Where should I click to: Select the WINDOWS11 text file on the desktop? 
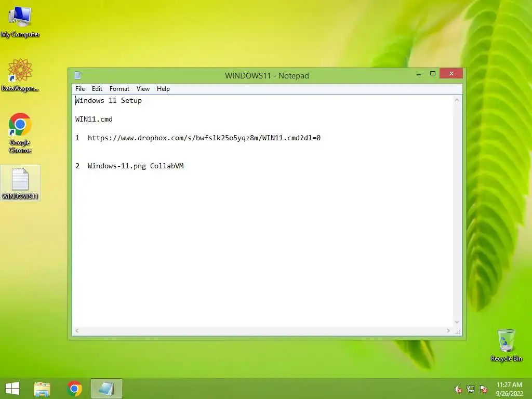point(20,183)
